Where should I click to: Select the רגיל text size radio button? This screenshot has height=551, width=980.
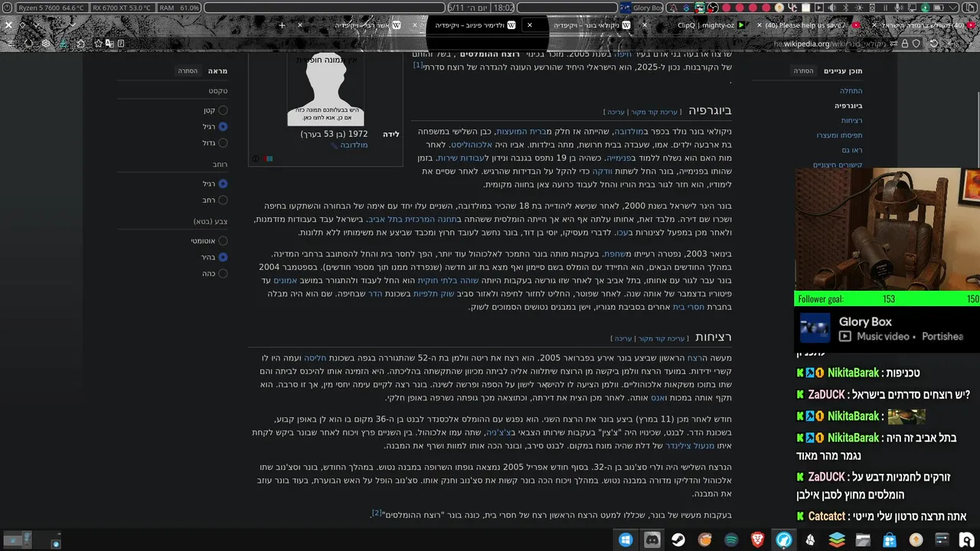(223, 126)
